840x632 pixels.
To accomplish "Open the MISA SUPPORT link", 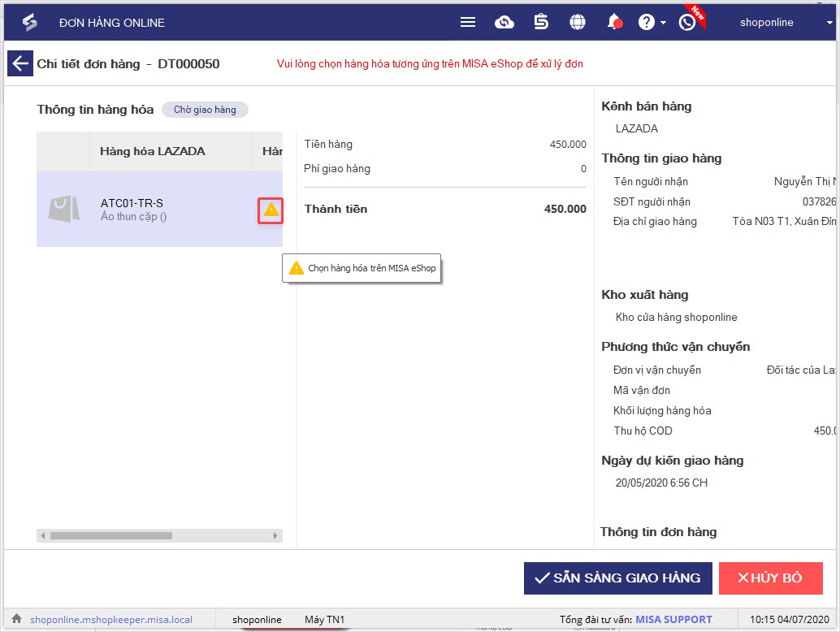I will coord(673,620).
